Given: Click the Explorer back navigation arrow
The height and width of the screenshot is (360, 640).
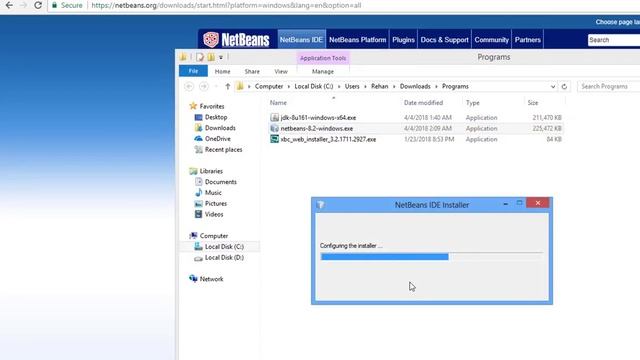Looking at the screenshot, I should pyautogui.click(x=189, y=87).
